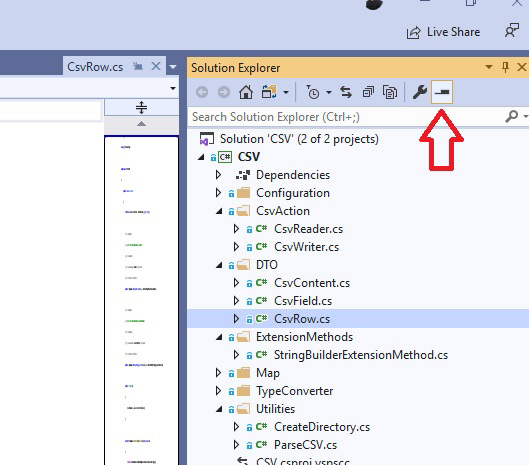529x465 pixels.
Task: Click the C# icon of CsvRow.cs
Action: tap(261, 318)
